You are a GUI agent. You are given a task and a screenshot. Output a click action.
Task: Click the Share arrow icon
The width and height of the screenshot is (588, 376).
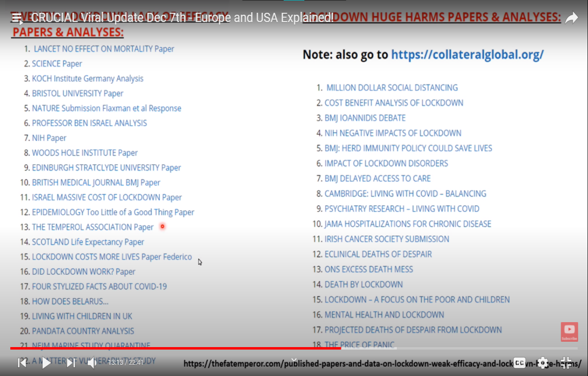pyautogui.click(x=571, y=18)
